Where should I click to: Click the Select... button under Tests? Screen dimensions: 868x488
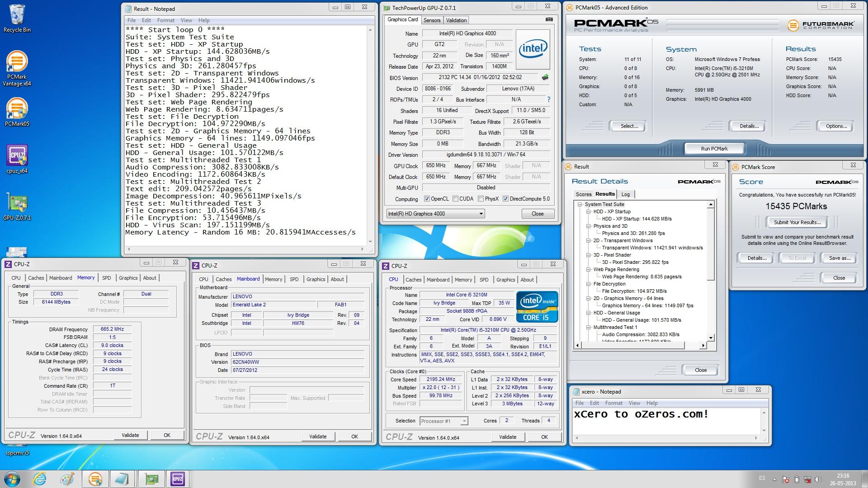coord(629,126)
